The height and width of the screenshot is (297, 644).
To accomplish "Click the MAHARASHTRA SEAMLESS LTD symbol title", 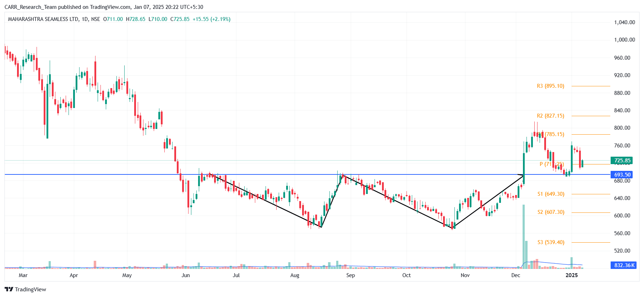I will (x=43, y=19).
